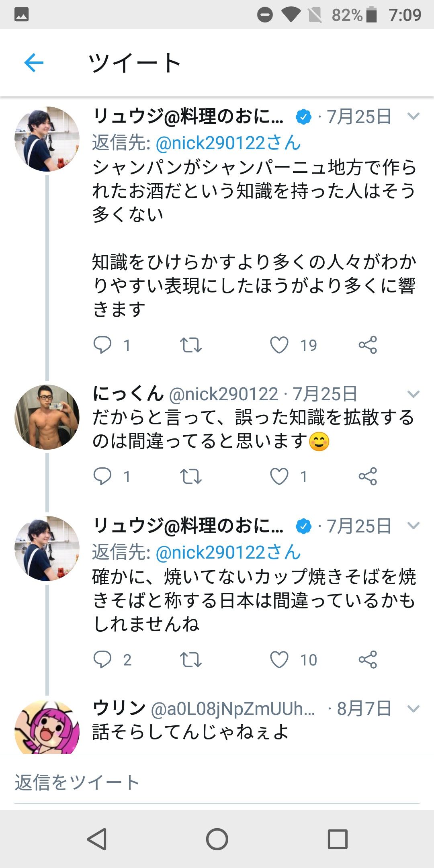Open the dropdown menu on にっくん's tweet
This screenshot has height=868, width=434.
point(413,394)
